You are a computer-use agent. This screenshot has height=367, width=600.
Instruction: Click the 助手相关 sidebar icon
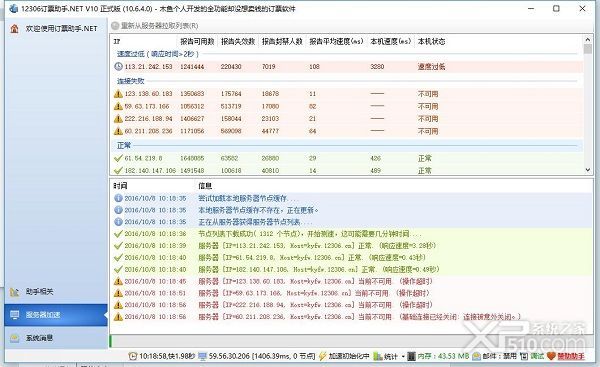coord(15,292)
